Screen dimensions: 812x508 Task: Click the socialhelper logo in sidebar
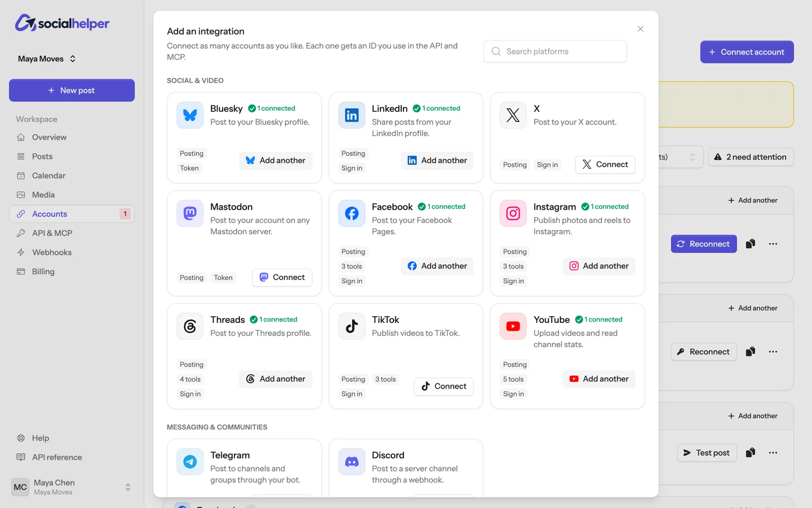point(62,23)
